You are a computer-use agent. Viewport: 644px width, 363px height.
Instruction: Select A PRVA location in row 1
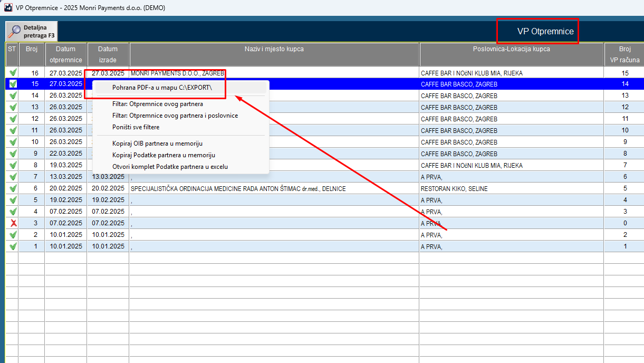click(512, 246)
